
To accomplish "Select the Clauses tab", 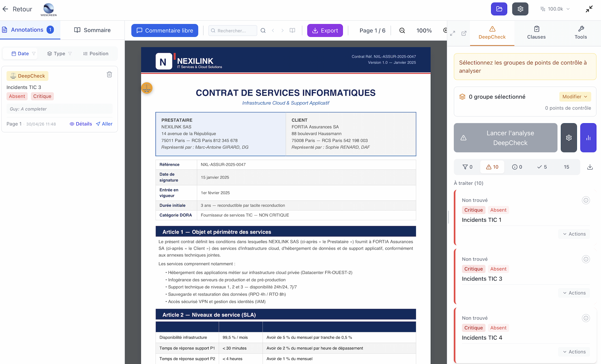I will [x=536, y=33].
